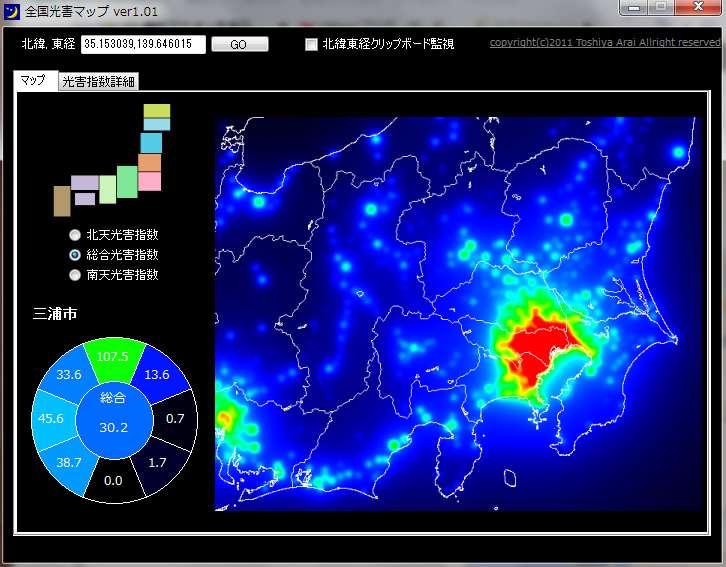This screenshot has height=567, width=726.
Task: Select the pale blue region block below yellow
Action: [x=156, y=124]
